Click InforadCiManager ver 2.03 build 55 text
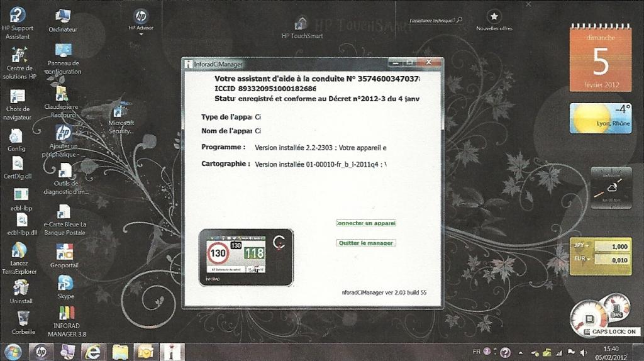This screenshot has width=644, height=361. click(384, 292)
